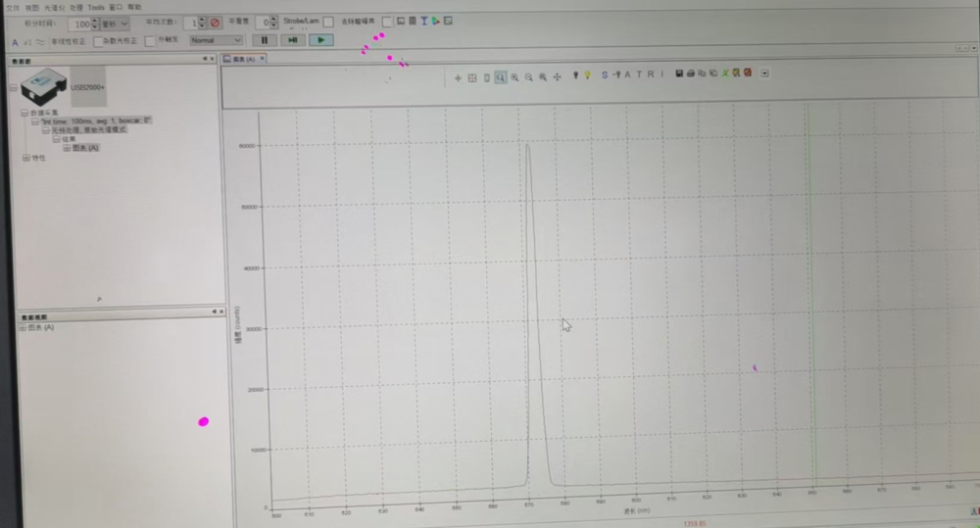Click the integration time stepper arrows
This screenshot has height=528, width=980.
(95, 24)
